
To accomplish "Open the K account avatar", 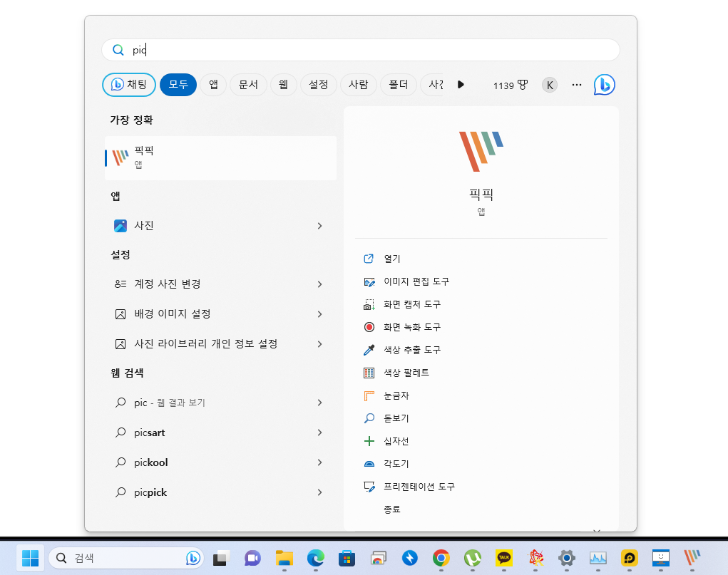I will click(550, 85).
